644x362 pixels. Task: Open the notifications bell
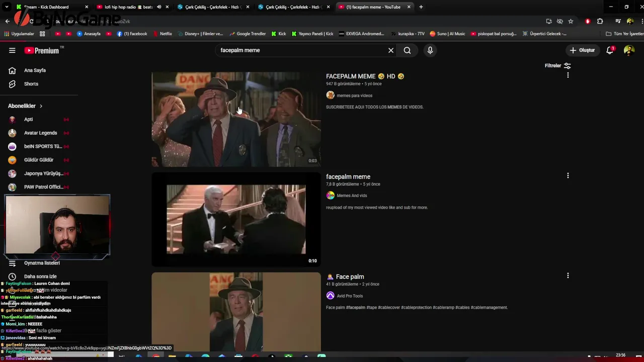coord(610,50)
